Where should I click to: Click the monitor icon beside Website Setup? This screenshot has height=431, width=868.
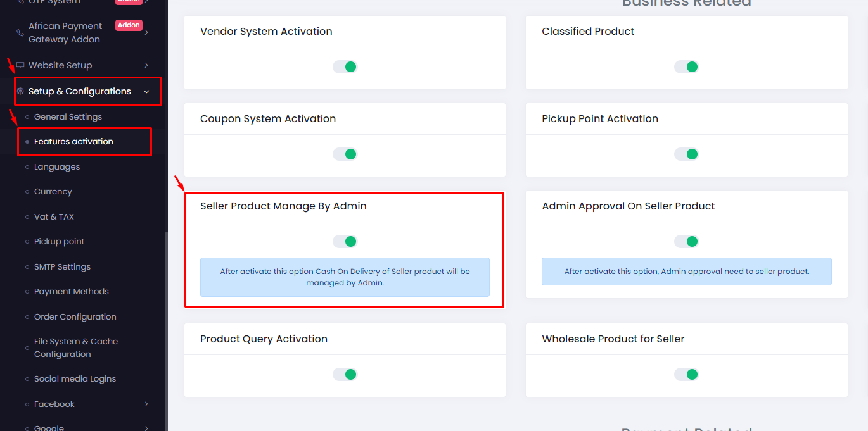[x=20, y=65]
